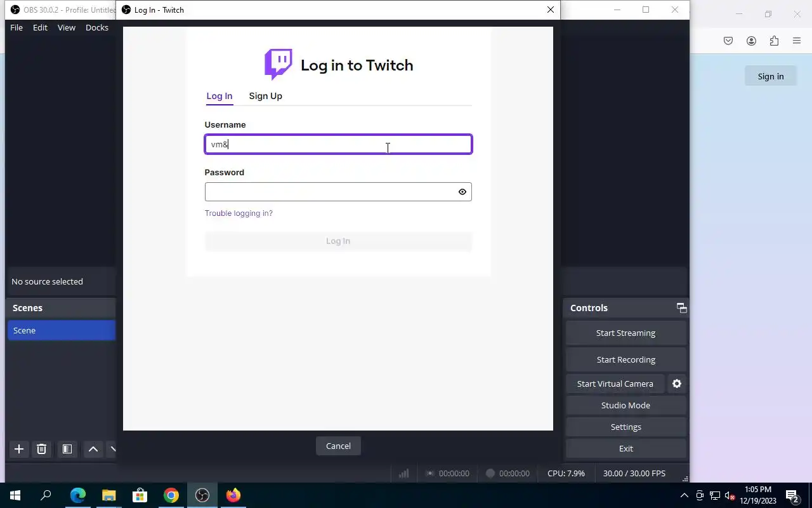Open Firefox extensions puzzle icon
The height and width of the screenshot is (508, 812).
(x=774, y=41)
